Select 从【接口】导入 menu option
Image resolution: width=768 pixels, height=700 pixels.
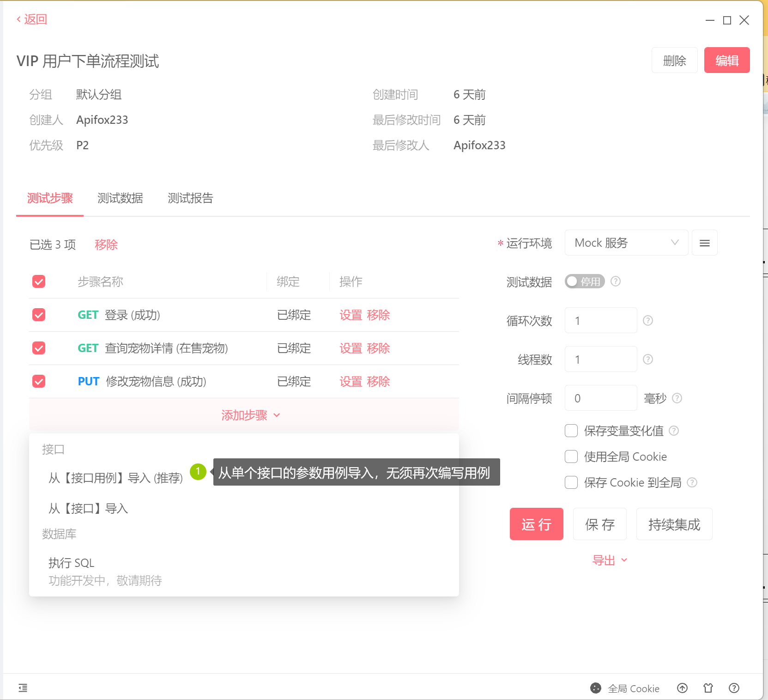88,508
